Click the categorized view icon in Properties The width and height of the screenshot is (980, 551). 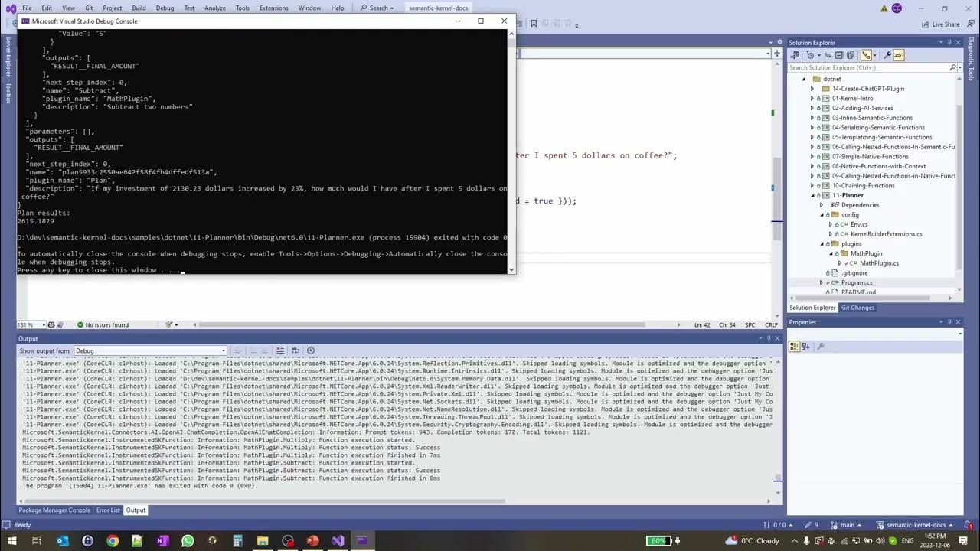(x=794, y=347)
